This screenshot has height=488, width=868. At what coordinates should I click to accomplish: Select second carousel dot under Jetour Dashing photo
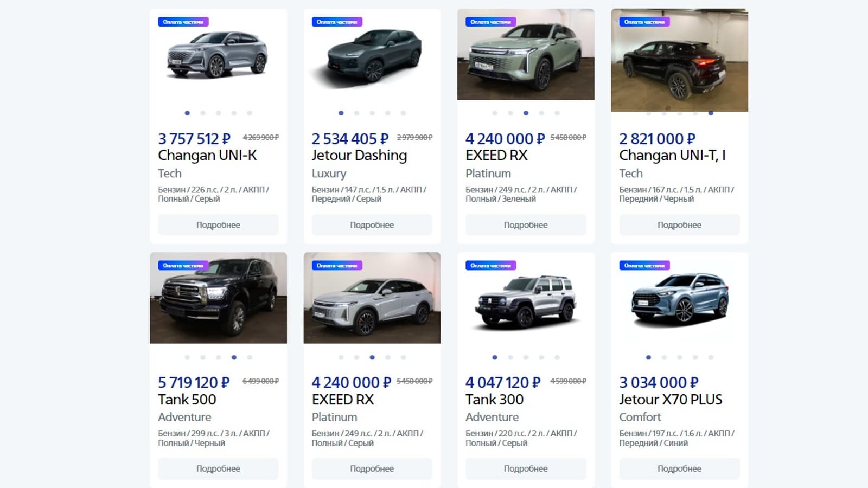tap(356, 113)
